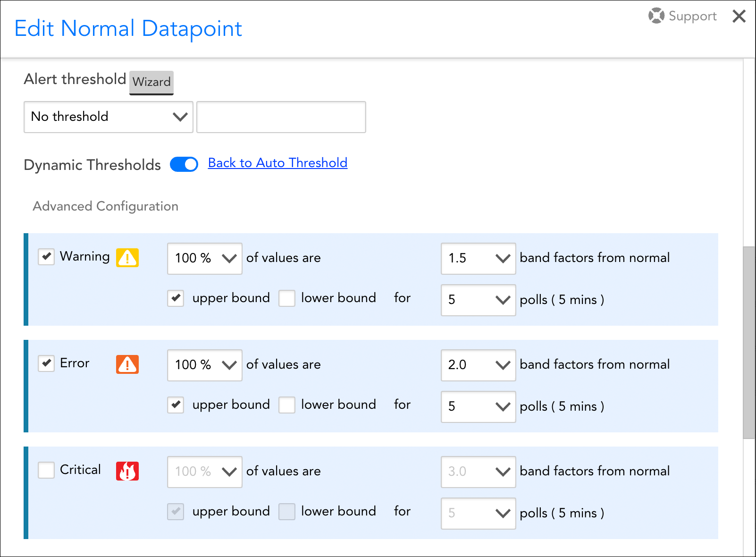Viewport: 756px width, 557px height.
Task: Disable the Warning alert checkbox
Action: pyautogui.click(x=46, y=256)
